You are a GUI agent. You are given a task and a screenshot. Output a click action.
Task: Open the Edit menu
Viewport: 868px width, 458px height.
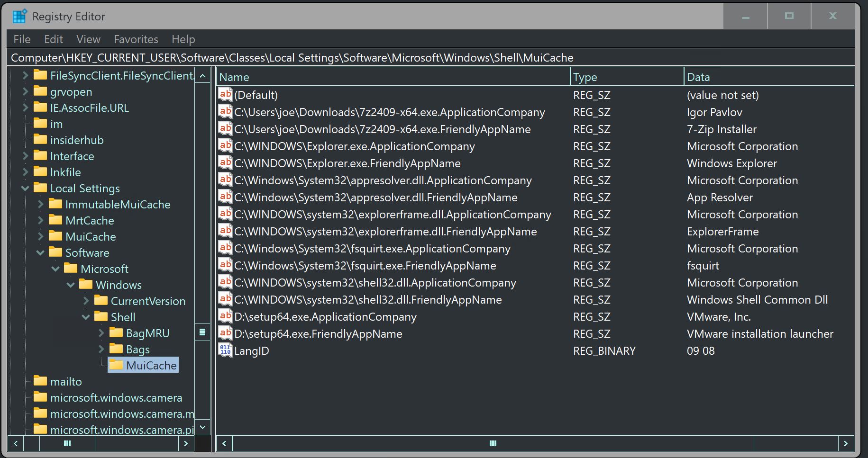click(54, 39)
